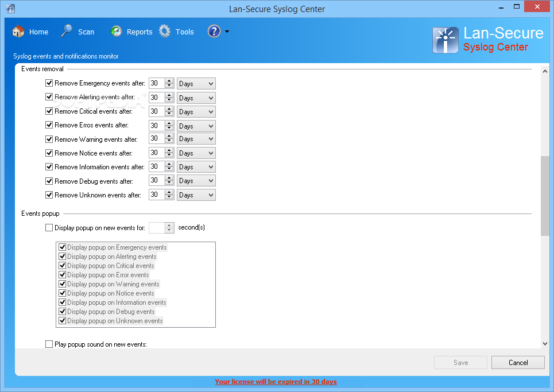Uncheck Remove Erros events after
The height and width of the screenshot is (392, 554).
49,125
